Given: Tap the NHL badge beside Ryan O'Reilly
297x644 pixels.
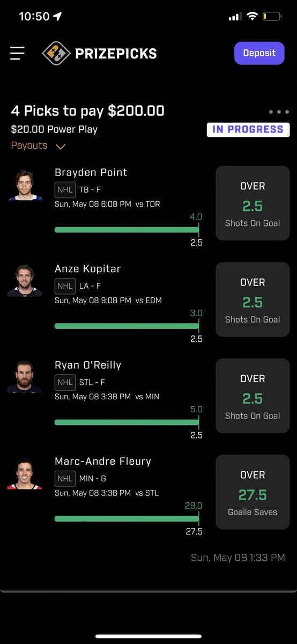Looking at the screenshot, I should click(65, 382).
